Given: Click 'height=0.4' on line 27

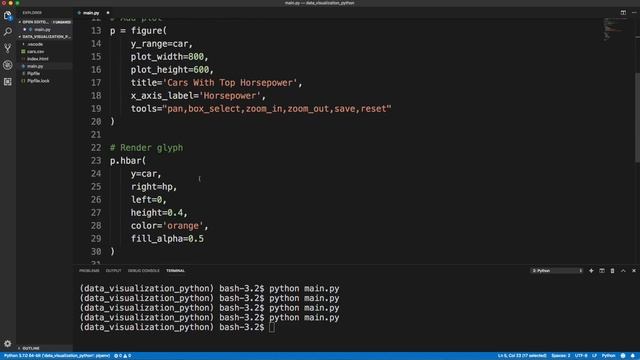Looking at the screenshot, I should tap(157, 213).
